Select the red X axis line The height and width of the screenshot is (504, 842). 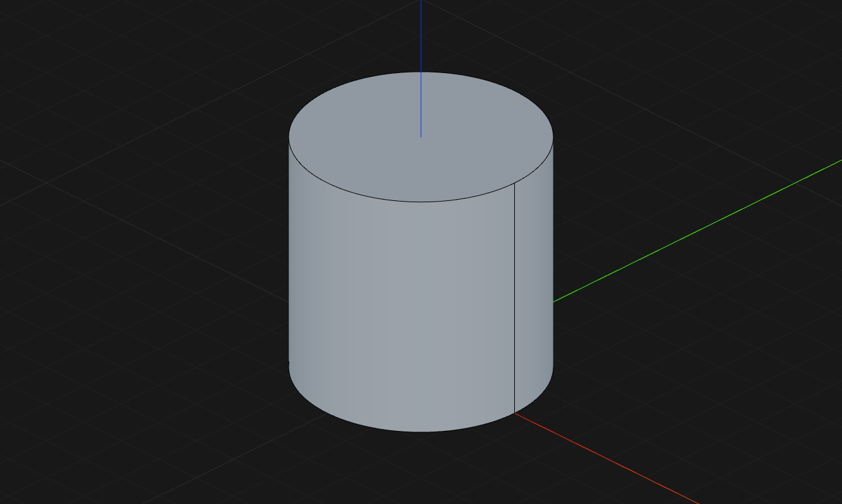[x=605, y=456]
